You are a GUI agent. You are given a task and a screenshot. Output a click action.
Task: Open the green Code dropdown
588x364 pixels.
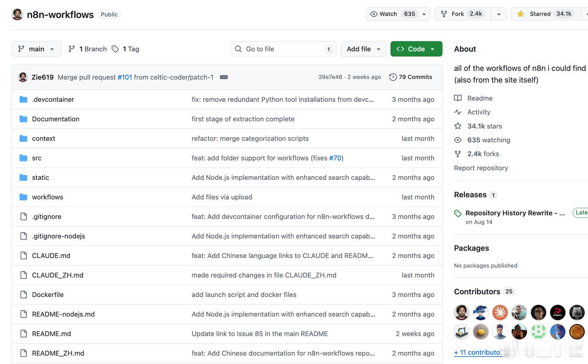[x=416, y=49]
